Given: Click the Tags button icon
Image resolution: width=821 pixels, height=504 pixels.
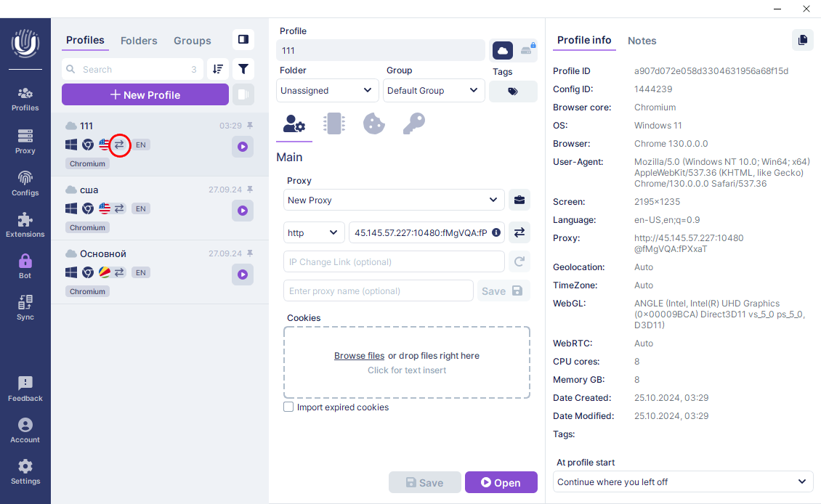Looking at the screenshot, I should pos(513,92).
